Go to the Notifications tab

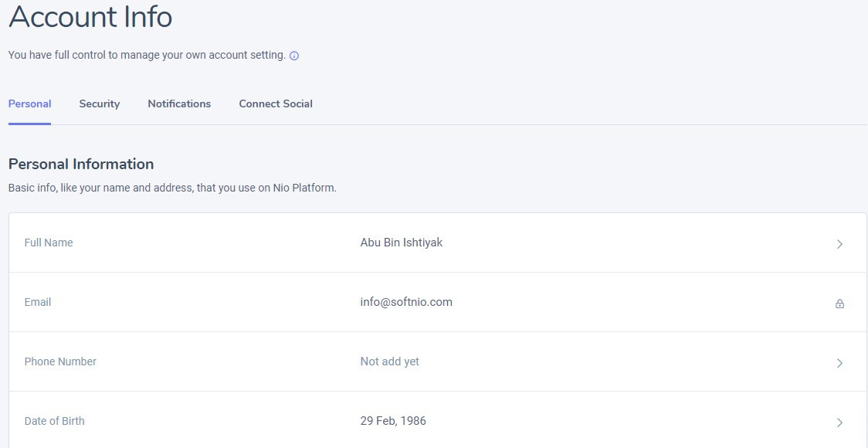click(179, 104)
